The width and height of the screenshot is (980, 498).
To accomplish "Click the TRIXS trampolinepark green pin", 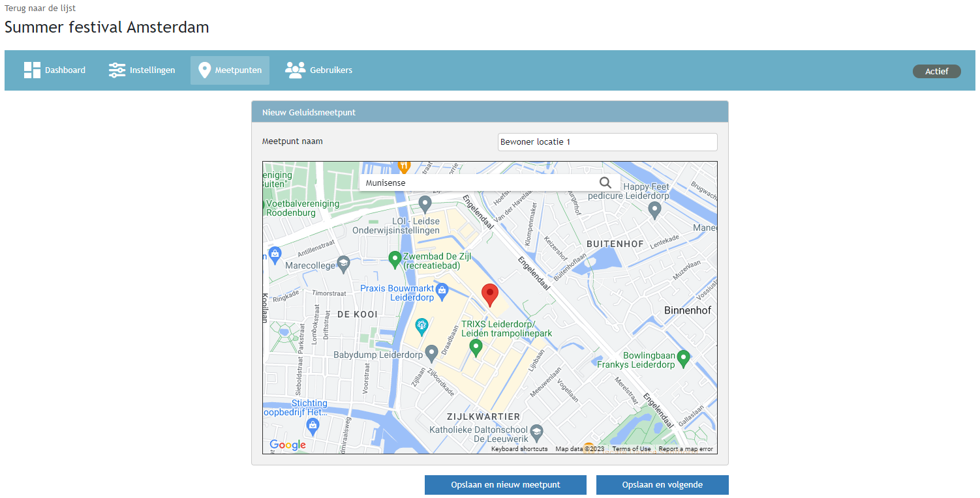I will (x=476, y=348).
